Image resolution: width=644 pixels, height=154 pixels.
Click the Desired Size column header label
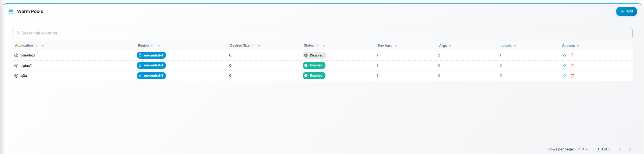[x=240, y=45]
